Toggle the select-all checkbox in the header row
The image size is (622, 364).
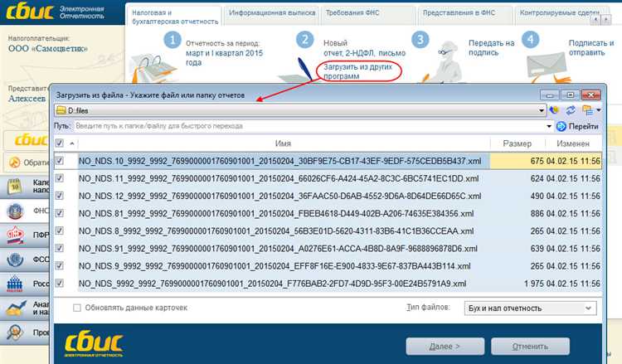59,143
